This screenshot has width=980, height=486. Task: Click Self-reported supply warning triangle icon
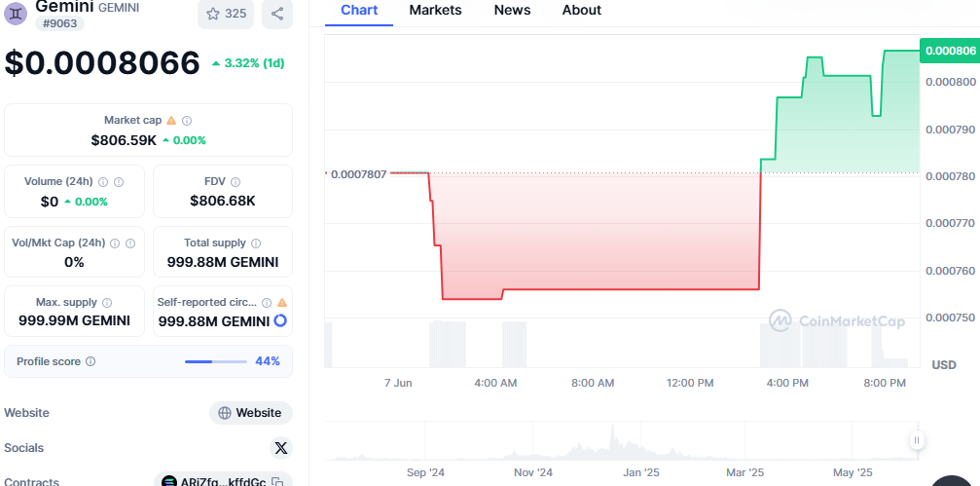[x=282, y=303]
